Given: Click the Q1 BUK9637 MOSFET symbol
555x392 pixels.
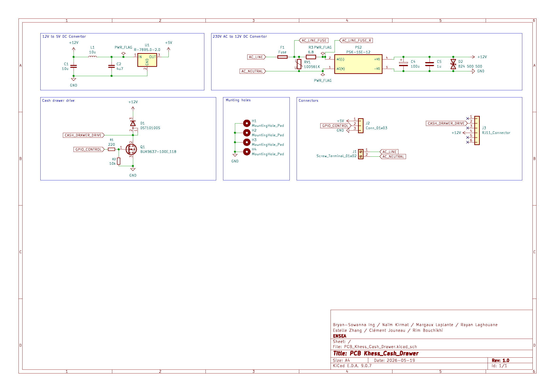Looking at the screenshot, I should (x=131, y=149).
